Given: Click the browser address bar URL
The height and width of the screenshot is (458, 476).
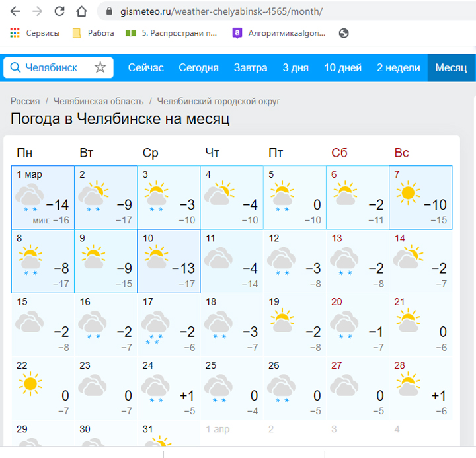Looking at the screenshot, I should pos(221,11).
